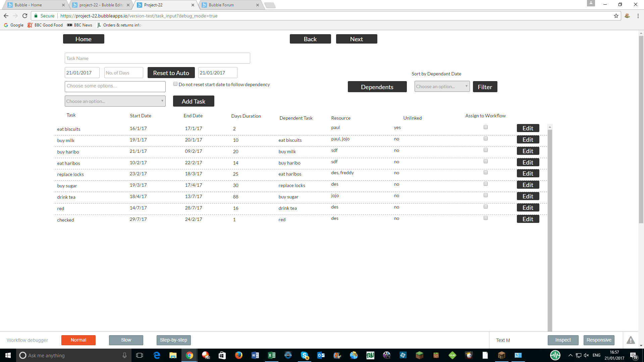Viewport: 644px width, 362px height.
Task: Click Edit for the buy haribo row
Action: (528, 151)
